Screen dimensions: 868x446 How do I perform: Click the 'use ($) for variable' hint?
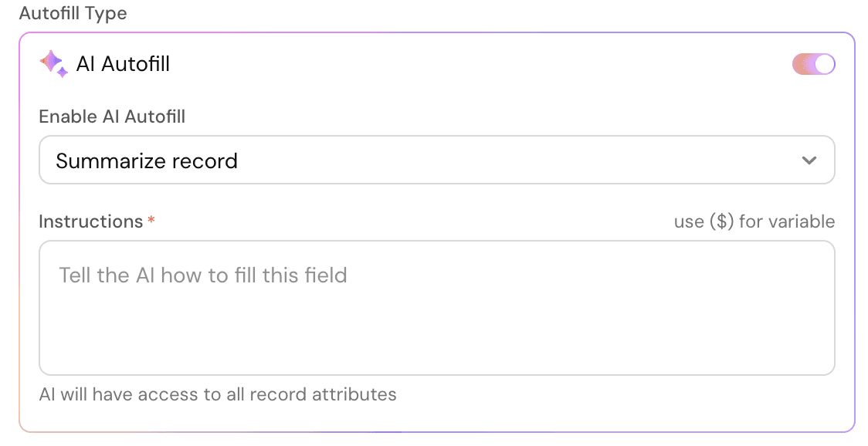pyautogui.click(x=754, y=221)
